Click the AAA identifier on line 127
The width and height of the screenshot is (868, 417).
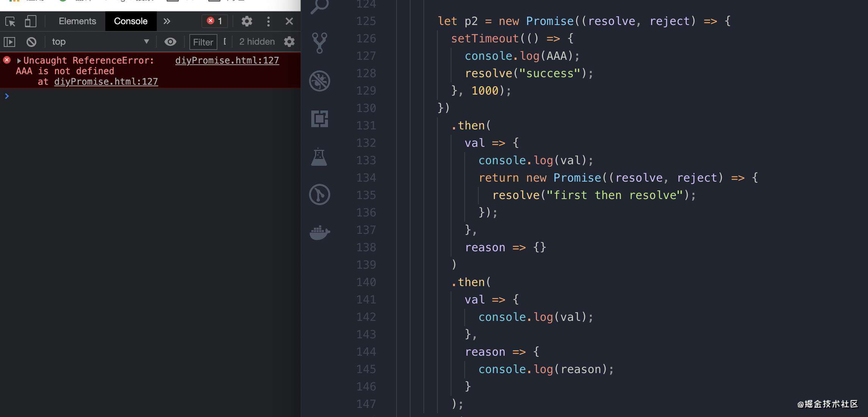coord(557,56)
